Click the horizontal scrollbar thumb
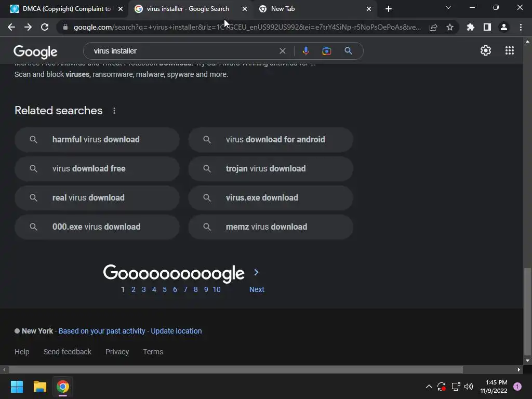The image size is (532, 399). (236, 369)
